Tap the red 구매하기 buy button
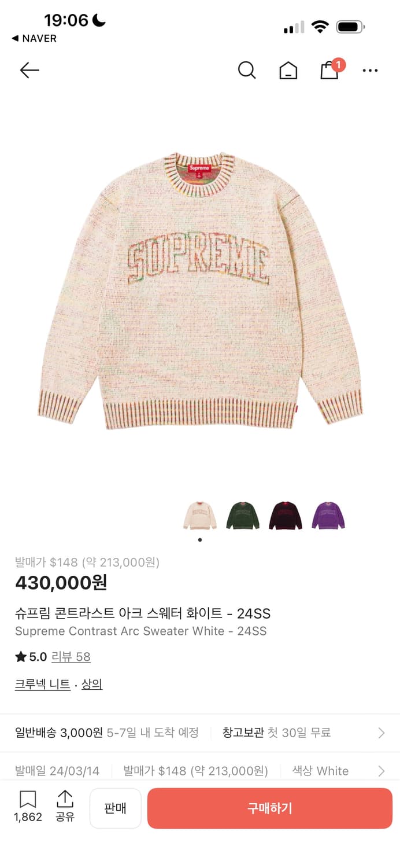This screenshot has width=400, height=868. [270, 808]
